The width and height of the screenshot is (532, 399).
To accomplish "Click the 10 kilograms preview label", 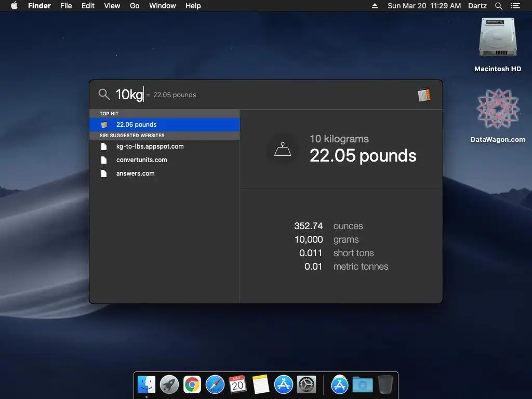I will pos(339,139).
